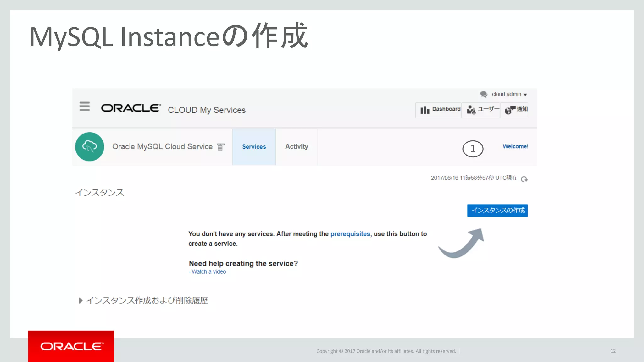Viewport: 644px width, 362px height.
Task: Open the 通知 (Notifications) button
Action: pos(514,110)
